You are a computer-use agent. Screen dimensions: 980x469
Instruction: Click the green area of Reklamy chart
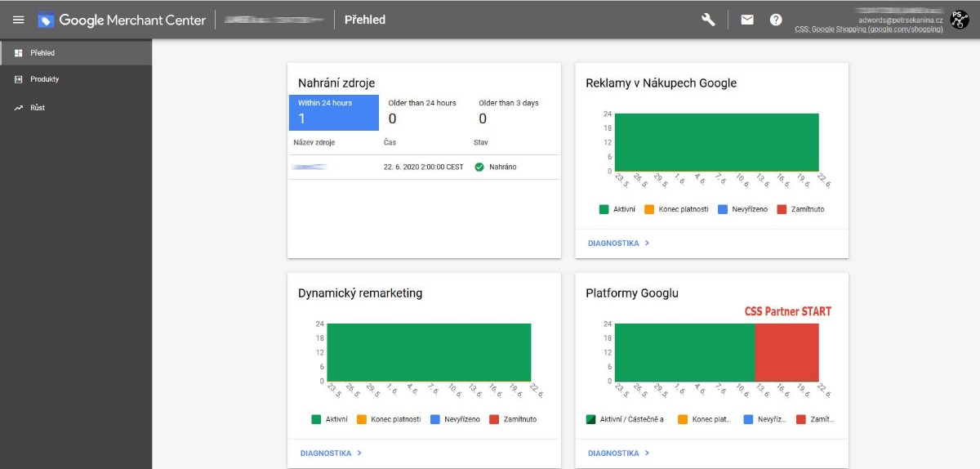coord(716,142)
